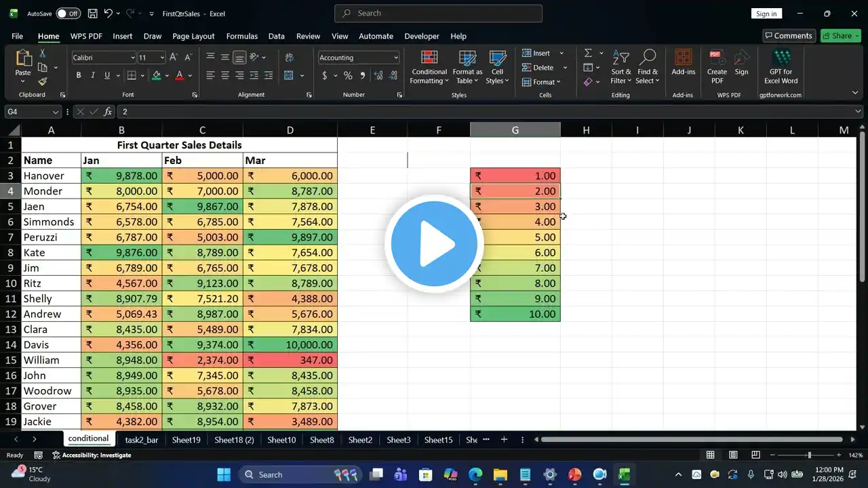Open the Create PDF tool
868x488 pixels.
pos(717,66)
